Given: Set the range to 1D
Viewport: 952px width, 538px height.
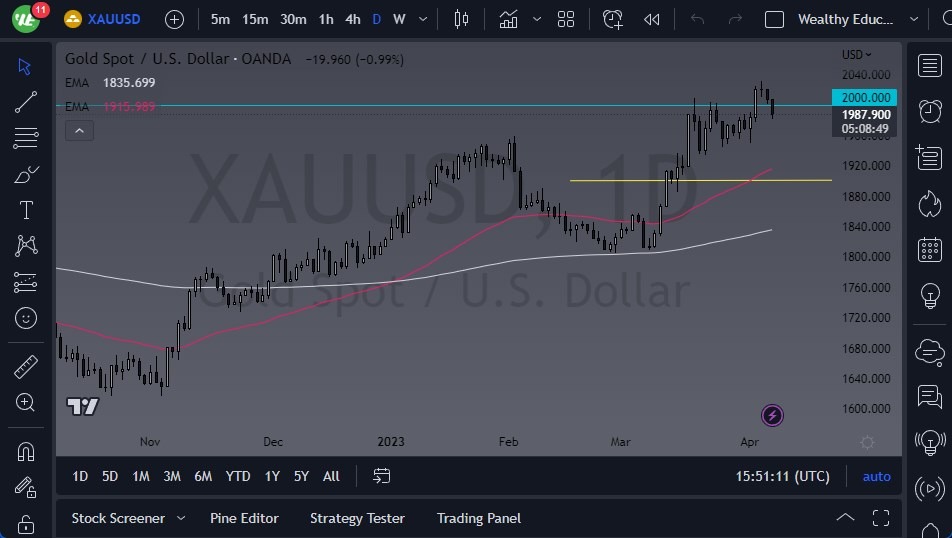Looking at the screenshot, I should coord(80,476).
